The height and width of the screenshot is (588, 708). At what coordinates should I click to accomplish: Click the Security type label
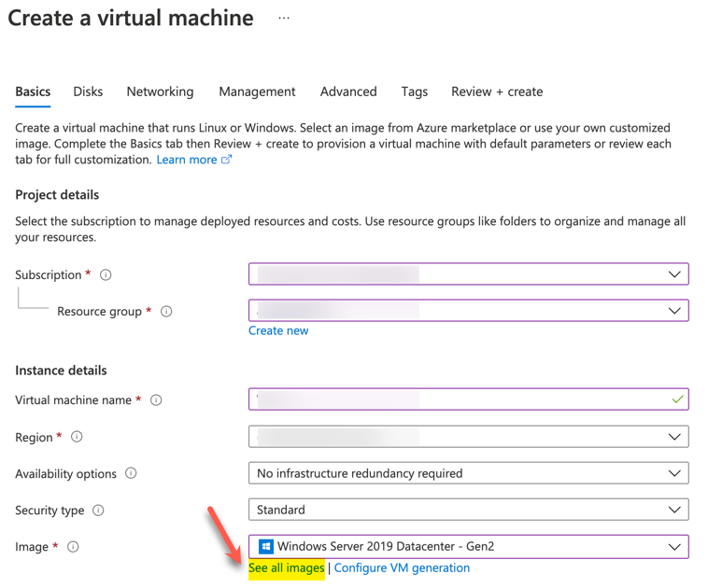pyautogui.click(x=50, y=511)
